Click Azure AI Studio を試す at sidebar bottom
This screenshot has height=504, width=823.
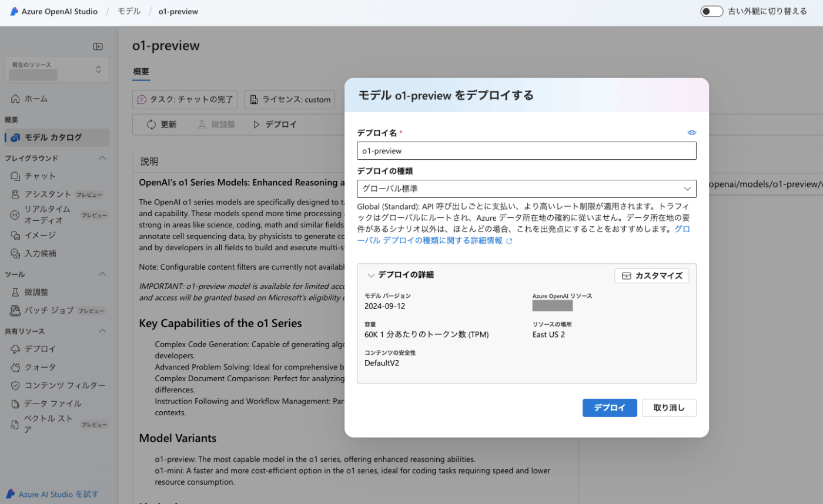53,494
